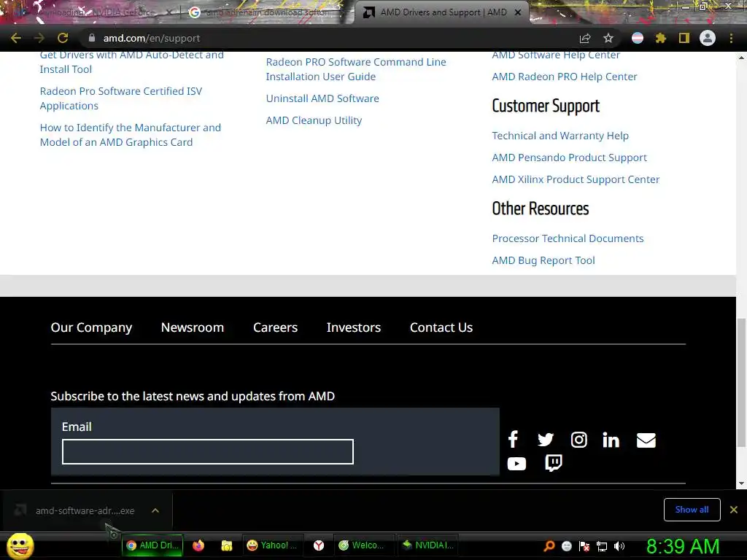Click the AMD Dri... Chrome taskbar button
This screenshot has width=747, height=560.
coord(152,545)
